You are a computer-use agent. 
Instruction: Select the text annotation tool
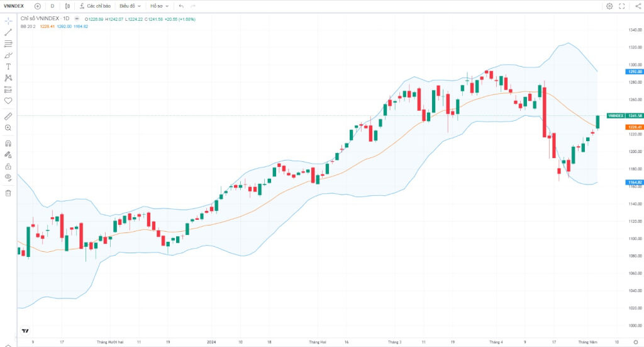click(8, 67)
